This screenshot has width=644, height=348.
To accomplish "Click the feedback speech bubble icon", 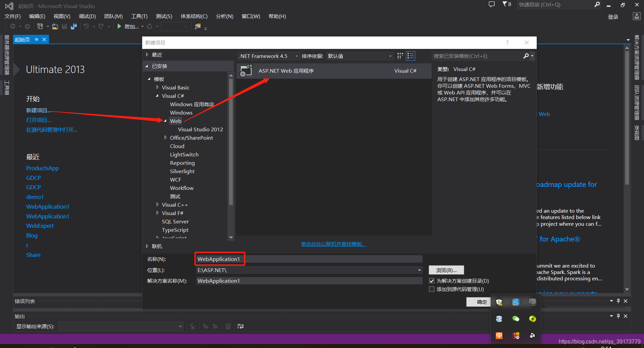I will pos(492,4).
